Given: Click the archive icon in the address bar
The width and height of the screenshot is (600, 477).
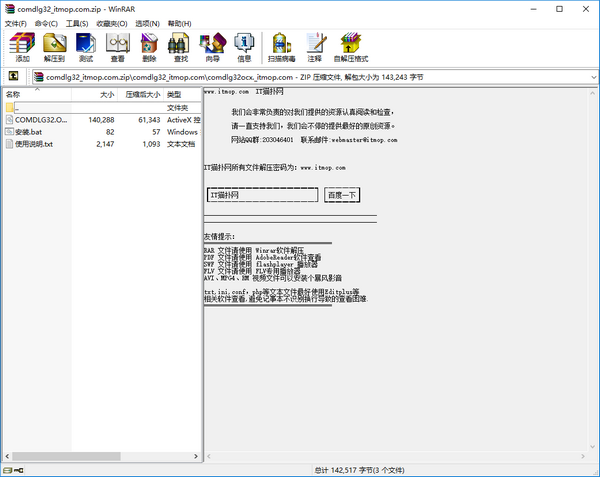Looking at the screenshot, I should [x=39, y=77].
